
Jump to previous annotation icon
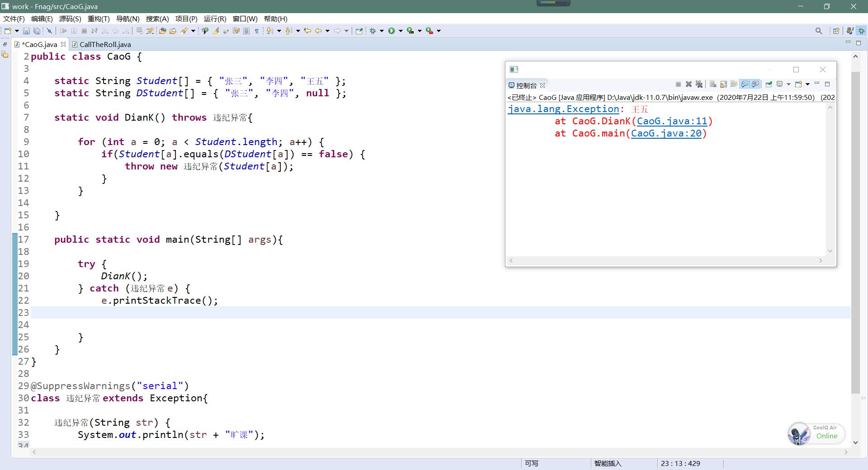click(288, 31)
